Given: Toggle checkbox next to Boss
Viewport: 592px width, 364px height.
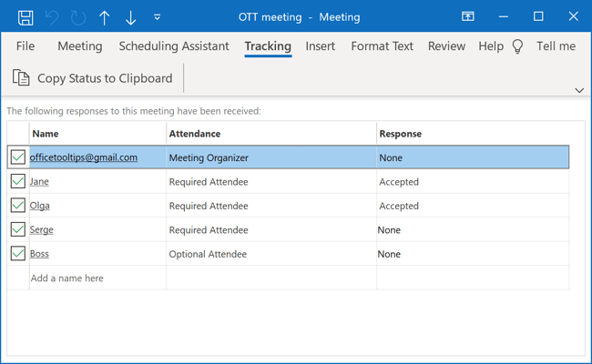Looking at the screenshot, I should pos(17,254).
